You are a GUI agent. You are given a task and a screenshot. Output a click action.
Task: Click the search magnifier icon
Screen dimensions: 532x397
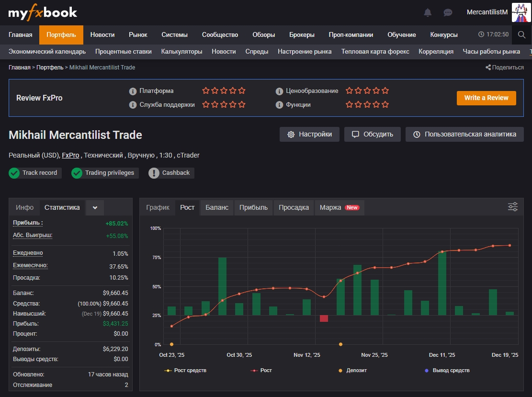click(x=521, y=34)
